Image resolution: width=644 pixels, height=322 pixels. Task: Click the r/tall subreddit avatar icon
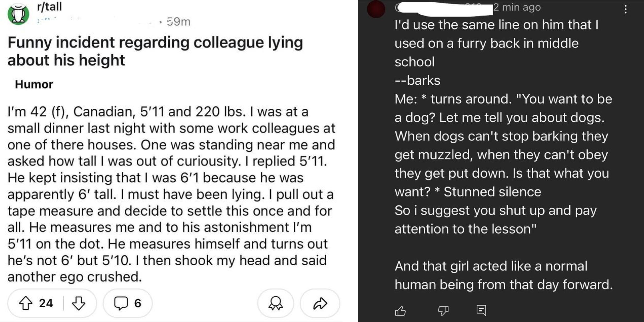click(18, 10)
